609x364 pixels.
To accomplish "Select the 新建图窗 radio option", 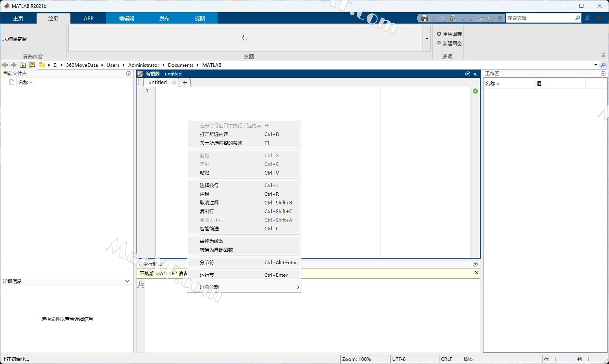I will point(439,43).
